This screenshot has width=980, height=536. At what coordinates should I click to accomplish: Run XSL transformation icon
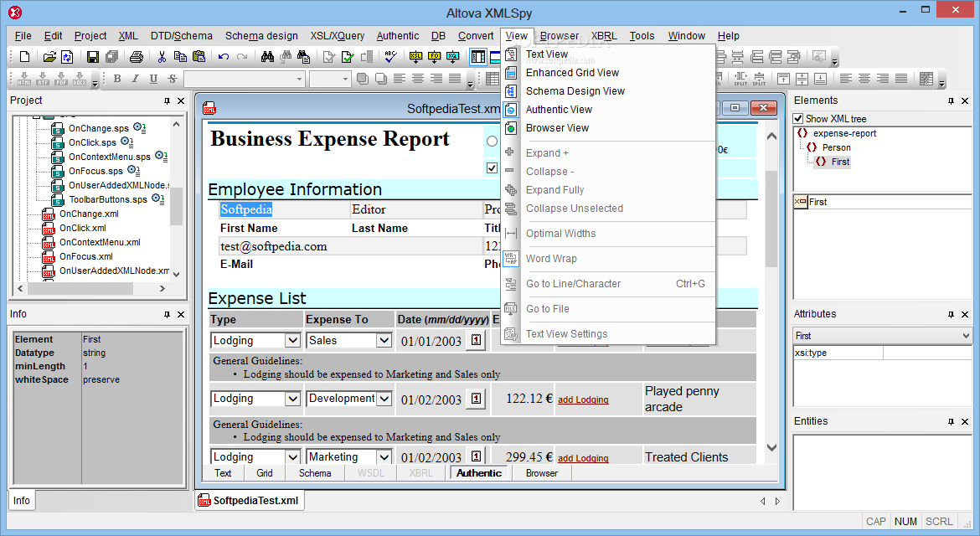pos(415,57)
